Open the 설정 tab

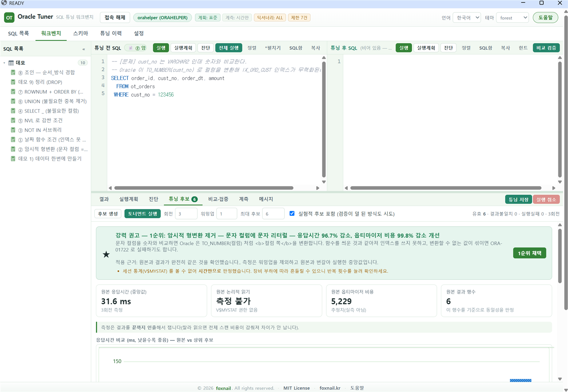[139, 34]
